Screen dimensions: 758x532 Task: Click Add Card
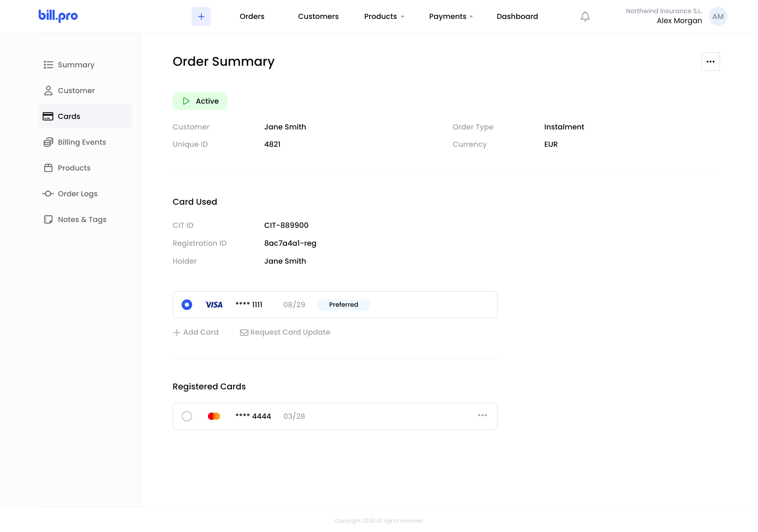point(196,332)
